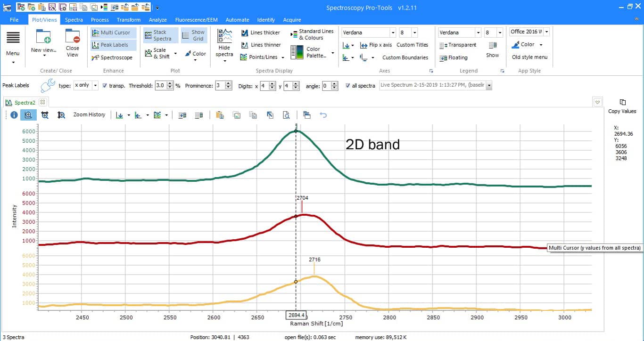The height and width of the screenshot is (341, 644).
Task: Click the Legend group dialog launcher
Action: point(502,71)
